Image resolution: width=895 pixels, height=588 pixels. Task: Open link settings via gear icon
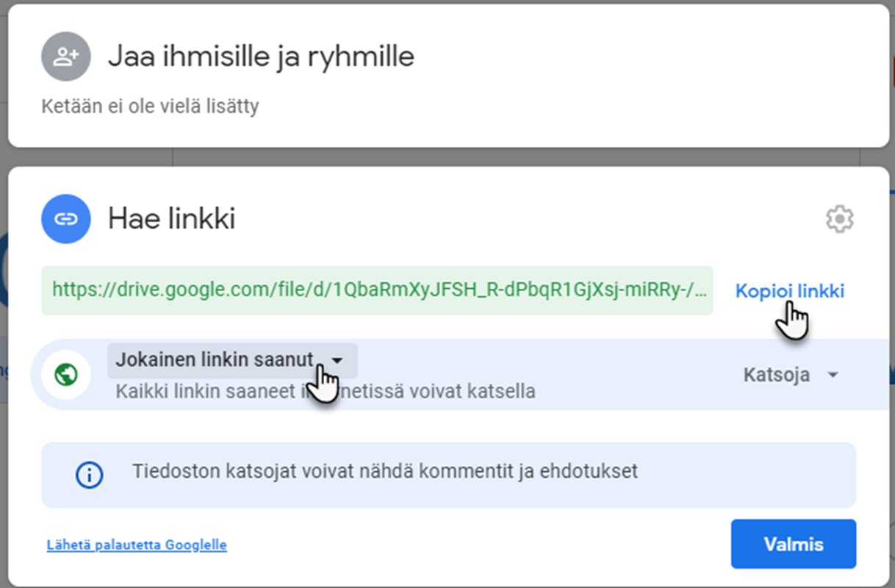pyautogui.click(x=839, y=219)
